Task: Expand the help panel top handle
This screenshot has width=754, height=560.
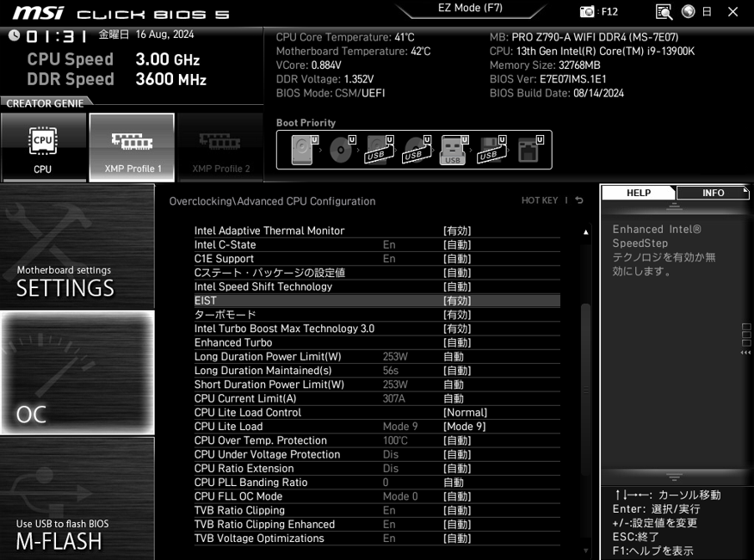Action: tap(674, 206)
